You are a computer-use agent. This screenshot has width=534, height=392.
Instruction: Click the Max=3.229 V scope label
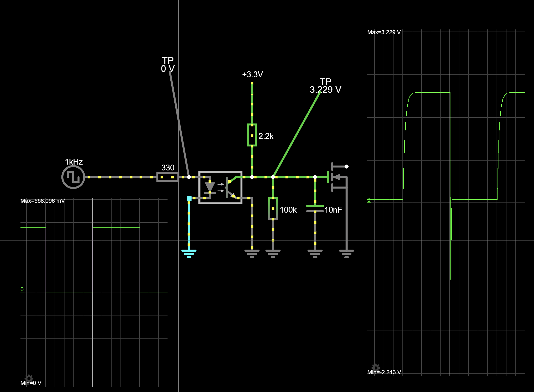pos(384,32)
